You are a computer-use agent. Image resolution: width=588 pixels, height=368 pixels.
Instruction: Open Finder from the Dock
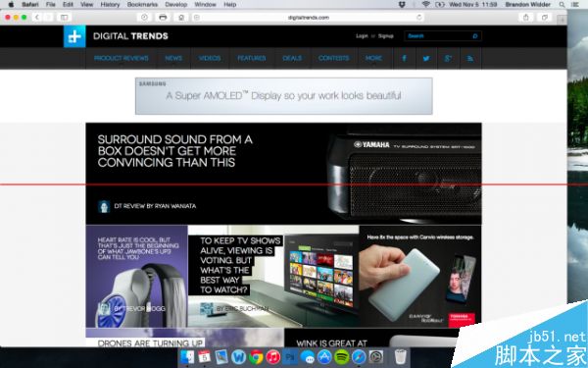187,357
